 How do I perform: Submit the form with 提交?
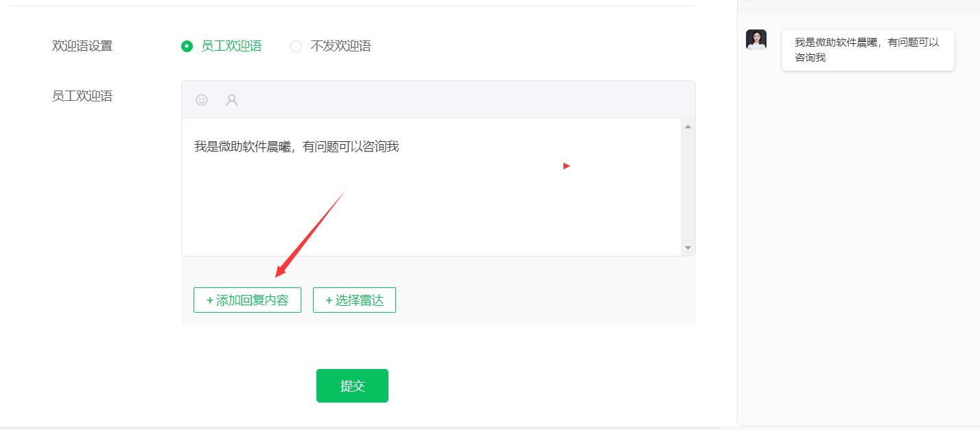coord(352,385)
